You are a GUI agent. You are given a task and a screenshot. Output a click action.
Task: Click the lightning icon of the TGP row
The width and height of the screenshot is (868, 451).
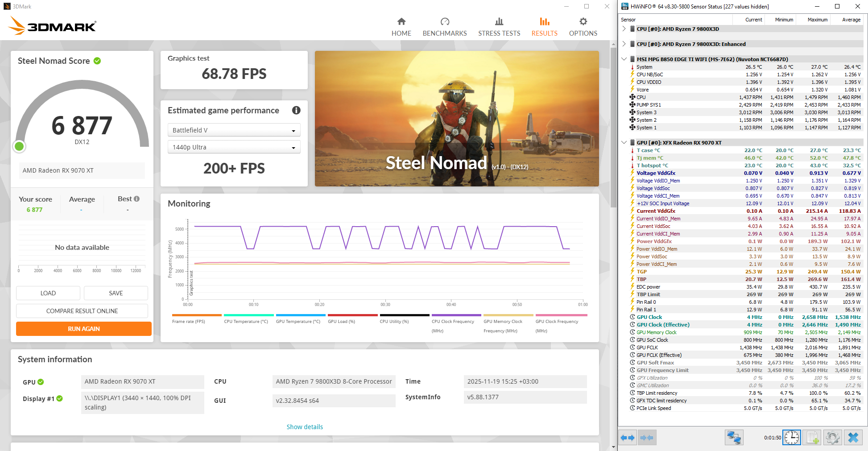[x=632, y=272]
